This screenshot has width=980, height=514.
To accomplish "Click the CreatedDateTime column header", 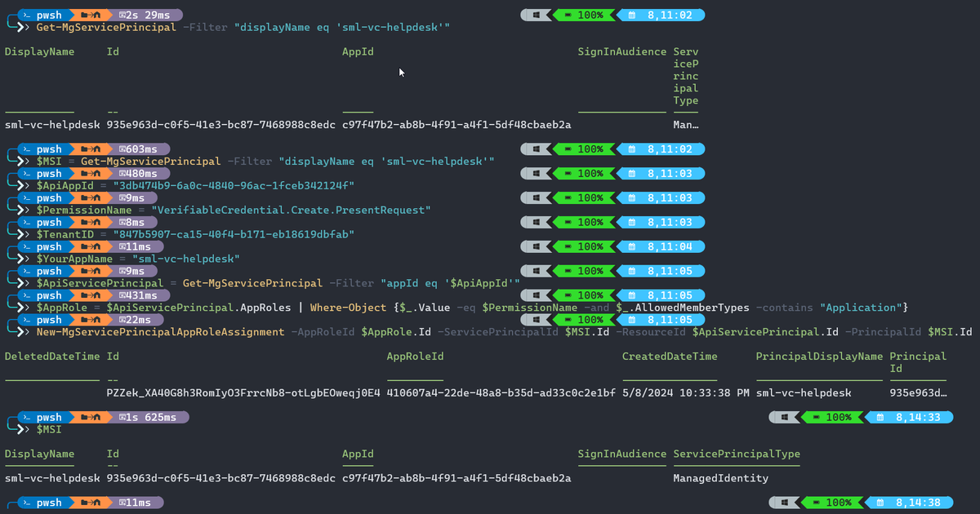I will (x=670, y=357).
